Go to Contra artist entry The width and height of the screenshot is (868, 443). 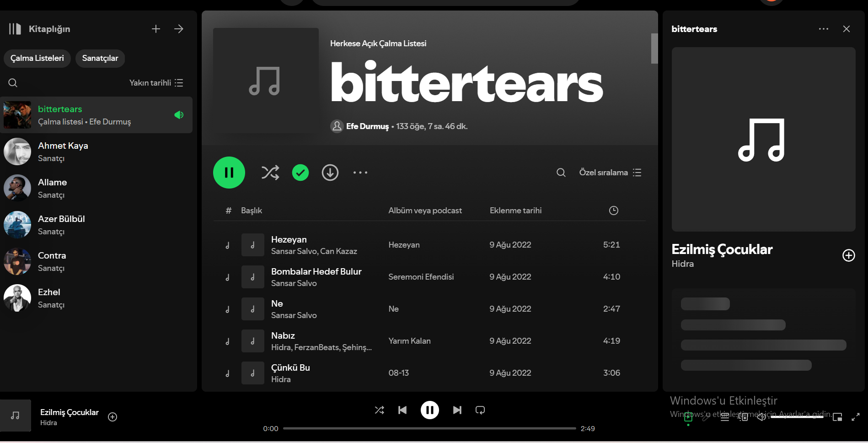tap(96, 261)
